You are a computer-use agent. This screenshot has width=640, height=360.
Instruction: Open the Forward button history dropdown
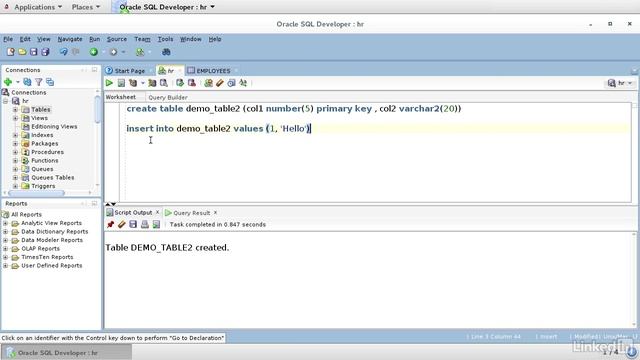(x=123, y=52)
